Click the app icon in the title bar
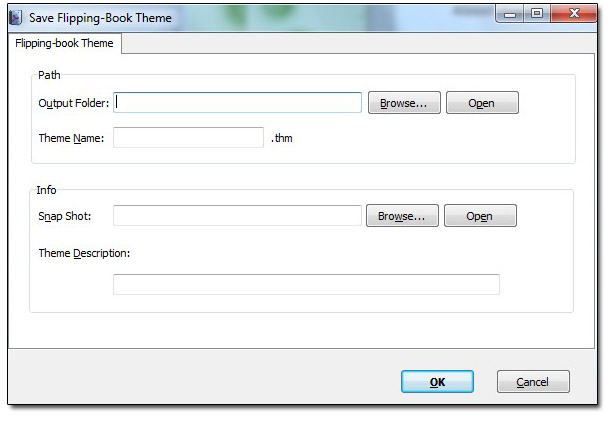The width and height of the screenshot is (616, 430). [x=16, y=18]
